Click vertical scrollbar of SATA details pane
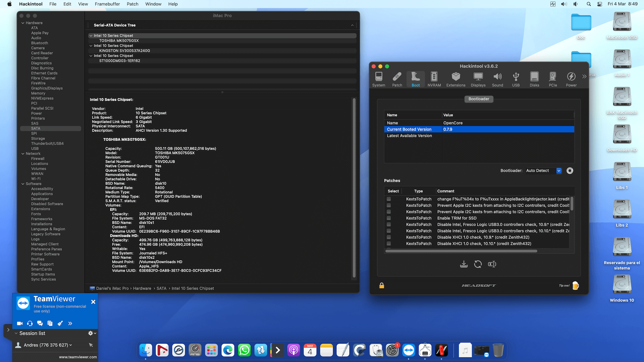The height and width of the screenshot is (362, 644). point(354,188)
